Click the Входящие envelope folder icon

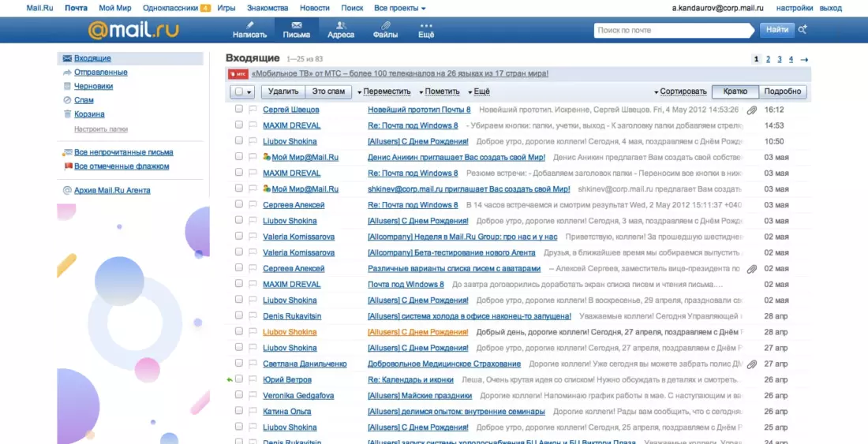(x=67, y=58)
